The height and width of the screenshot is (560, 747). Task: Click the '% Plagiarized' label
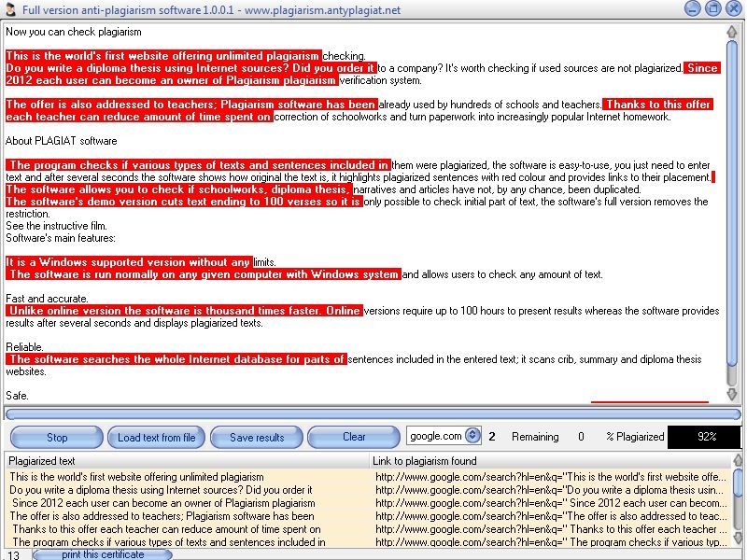pos(635,437)
